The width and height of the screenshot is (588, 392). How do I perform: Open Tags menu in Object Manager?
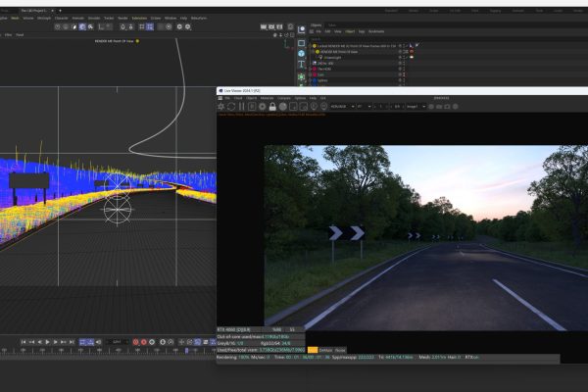coord(363,31)
